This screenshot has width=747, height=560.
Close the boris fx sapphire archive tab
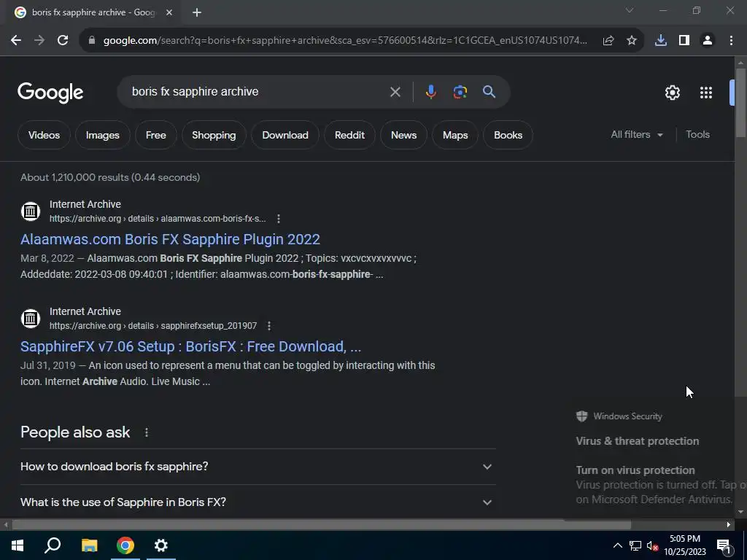click(169, 12)
